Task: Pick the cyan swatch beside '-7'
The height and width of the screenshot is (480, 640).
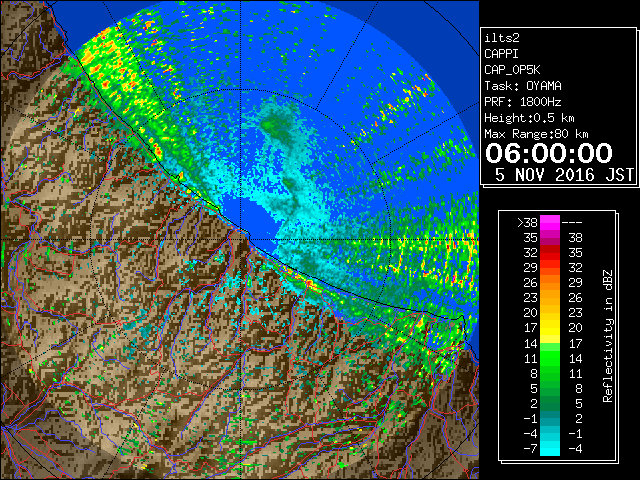Action: coord(550,448)
